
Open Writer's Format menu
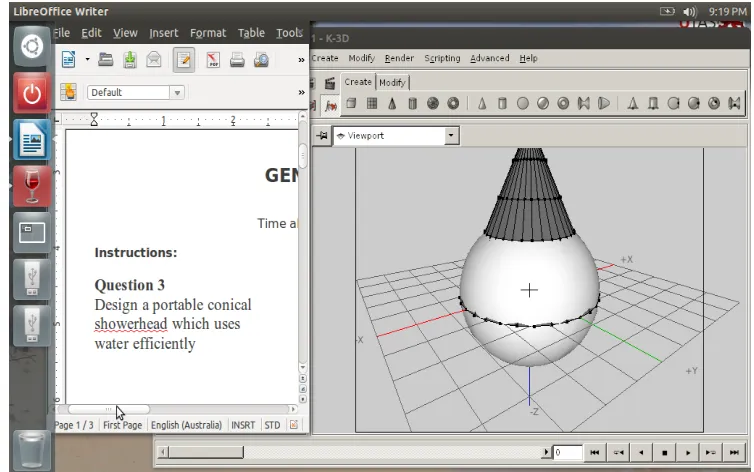pos(208,33)
